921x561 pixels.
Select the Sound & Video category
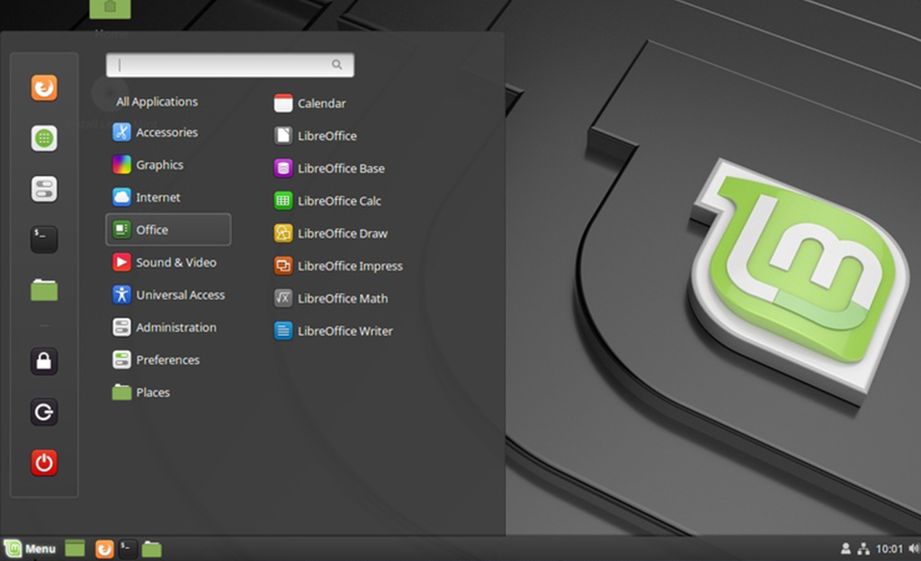click(175, 262)
